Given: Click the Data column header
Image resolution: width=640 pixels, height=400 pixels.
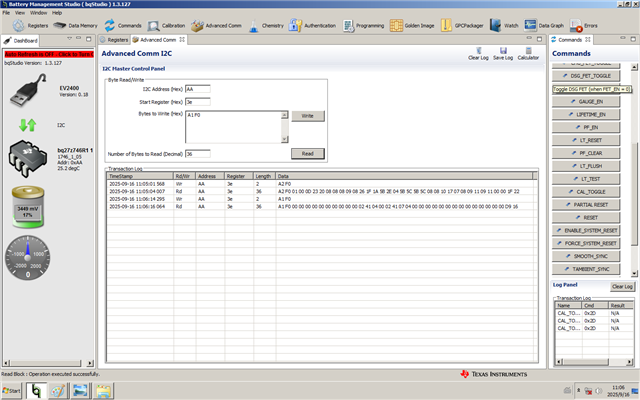Looking at the screenshot, I should click(x=404, y=176).
